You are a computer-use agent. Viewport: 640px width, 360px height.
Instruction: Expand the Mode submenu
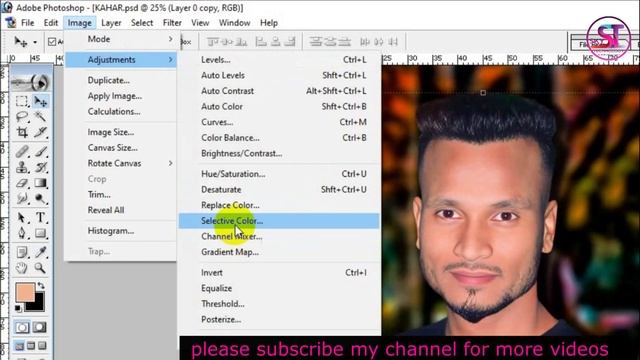click(121, 39)
